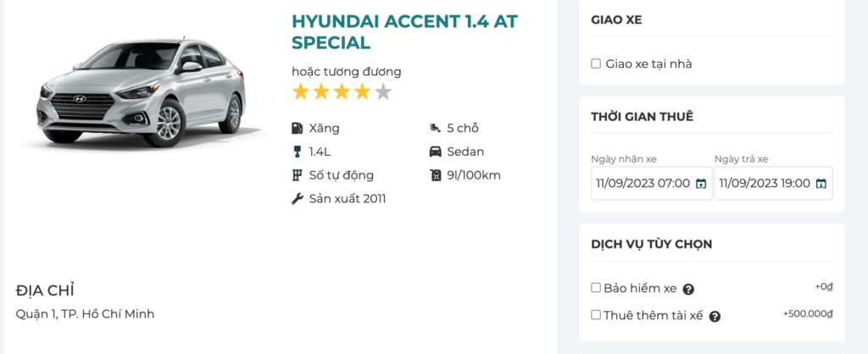This screenshot has width=868, height=354.
Task: Click the Ngày trả xe date field
Action: point(765,183)
